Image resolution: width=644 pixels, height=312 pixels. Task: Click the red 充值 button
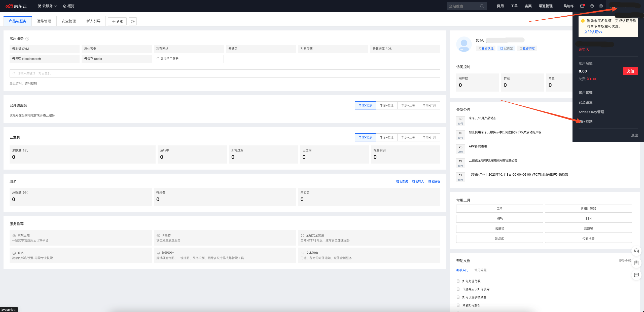(630, 71)
